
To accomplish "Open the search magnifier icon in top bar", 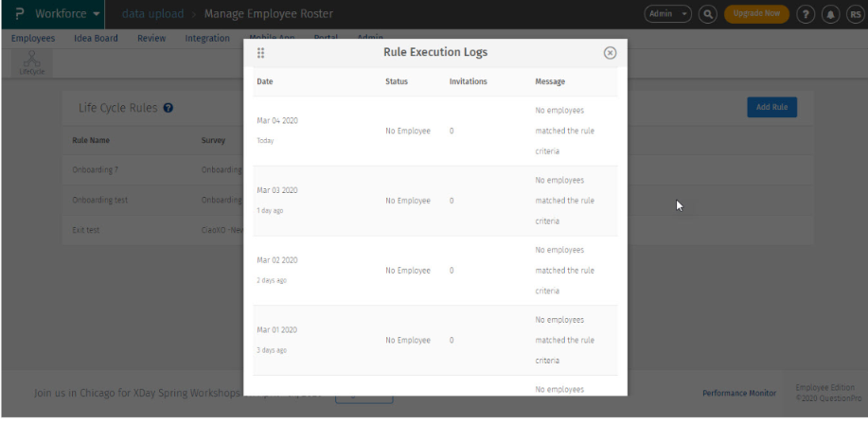I will 708,14.
